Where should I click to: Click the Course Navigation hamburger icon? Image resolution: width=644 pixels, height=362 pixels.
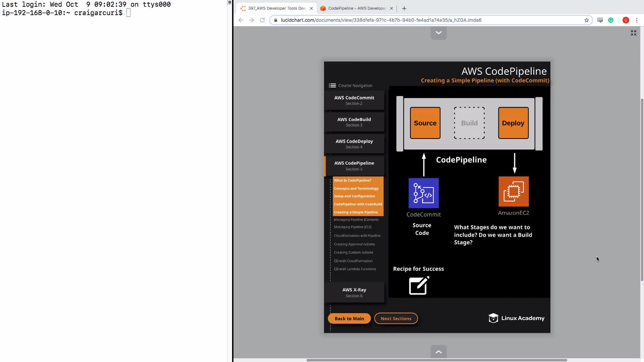coord(332,85)
